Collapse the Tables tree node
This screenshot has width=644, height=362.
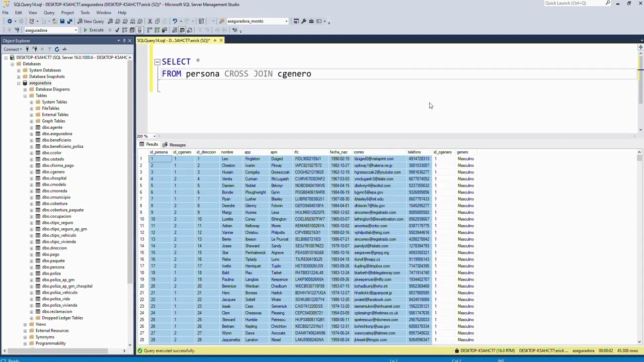pyautogui.click(x=25, y=96)
